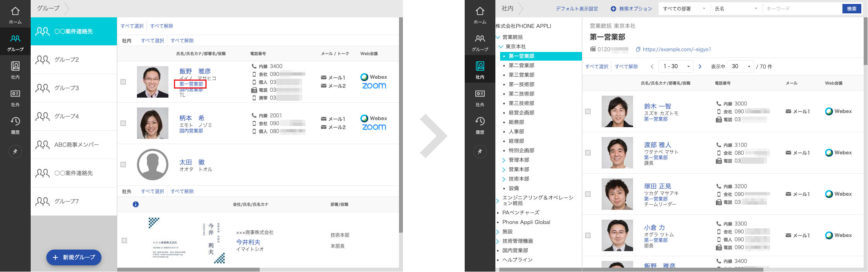Open 履歴 history icon in left window sidebar
This screenshot has height=272, width=868.
(15, 125)
